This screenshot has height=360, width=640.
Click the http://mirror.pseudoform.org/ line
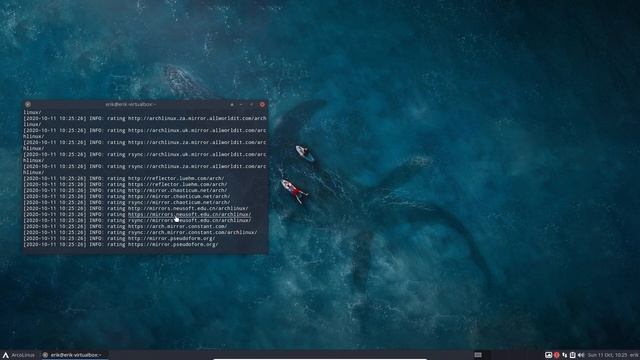tap(171, 238)
